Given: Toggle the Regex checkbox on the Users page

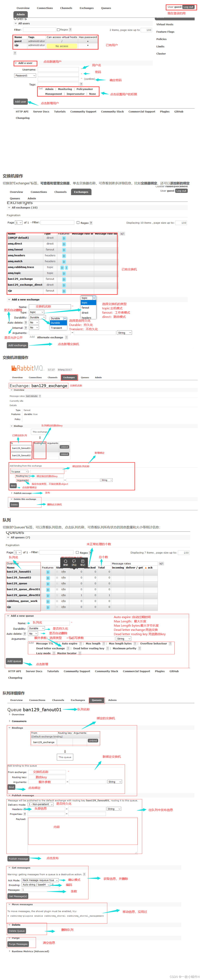Looking at the screenshot, I should pyautogui.click(x=58, y=30).
